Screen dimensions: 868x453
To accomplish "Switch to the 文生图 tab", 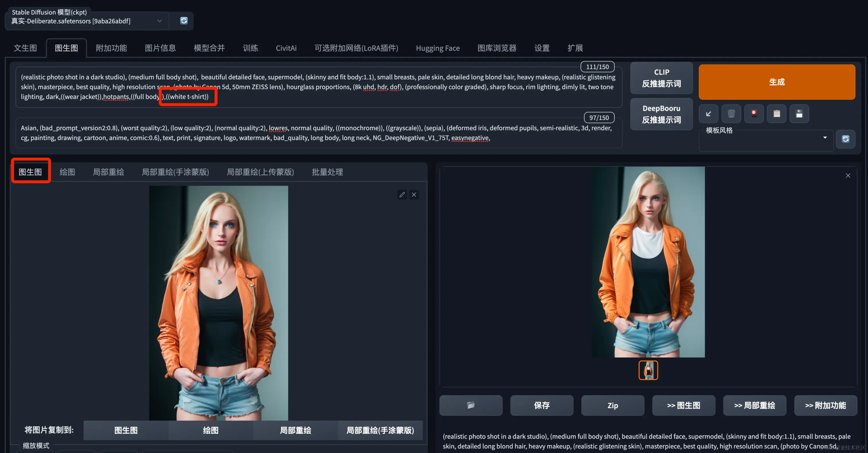I will (25, 48).
